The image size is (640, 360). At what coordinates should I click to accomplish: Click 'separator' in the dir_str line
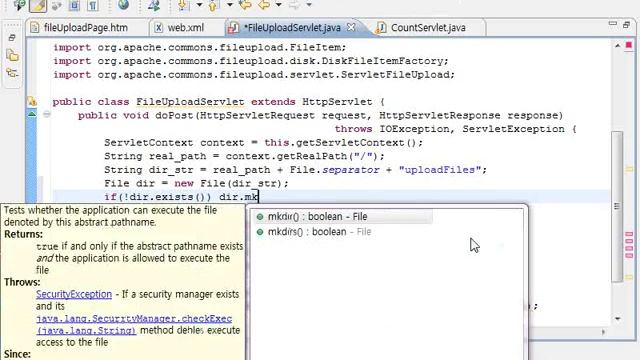coord(351,170)
